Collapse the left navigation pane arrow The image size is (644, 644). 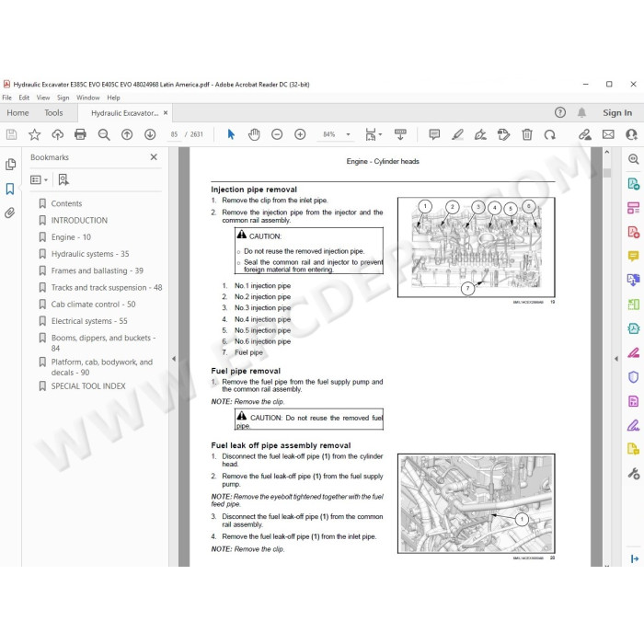[x=174, y=359]
